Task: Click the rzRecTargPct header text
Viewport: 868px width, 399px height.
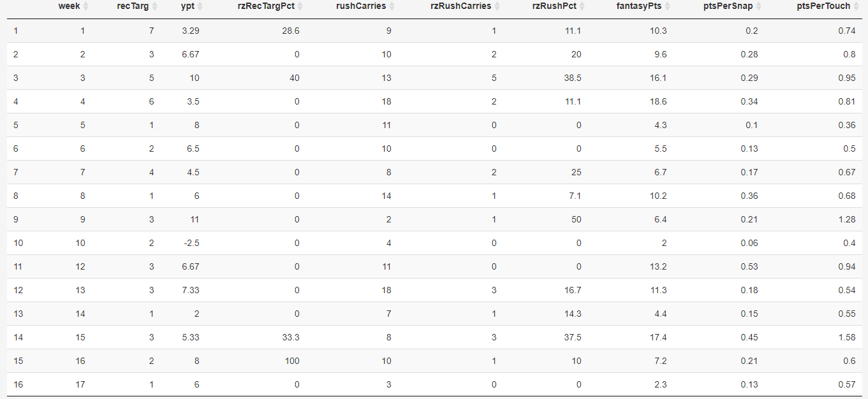Action: [266, 6]
